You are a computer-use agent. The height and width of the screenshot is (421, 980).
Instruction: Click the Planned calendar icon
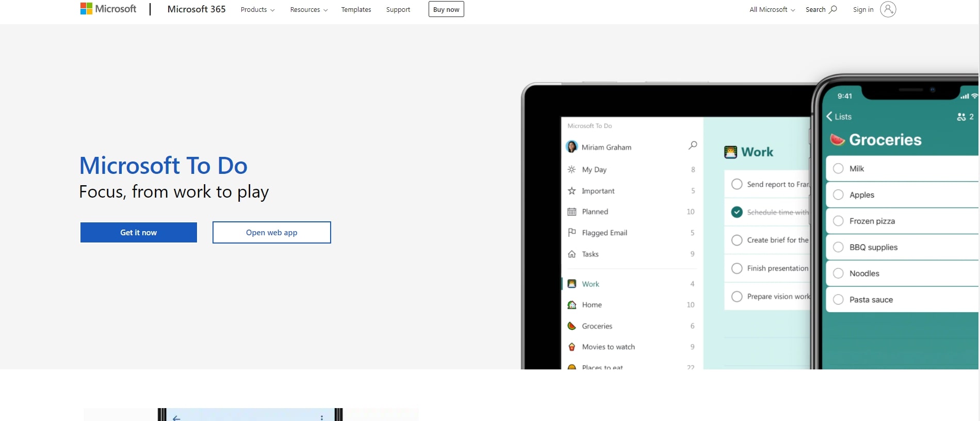click(x=571, y=212)
